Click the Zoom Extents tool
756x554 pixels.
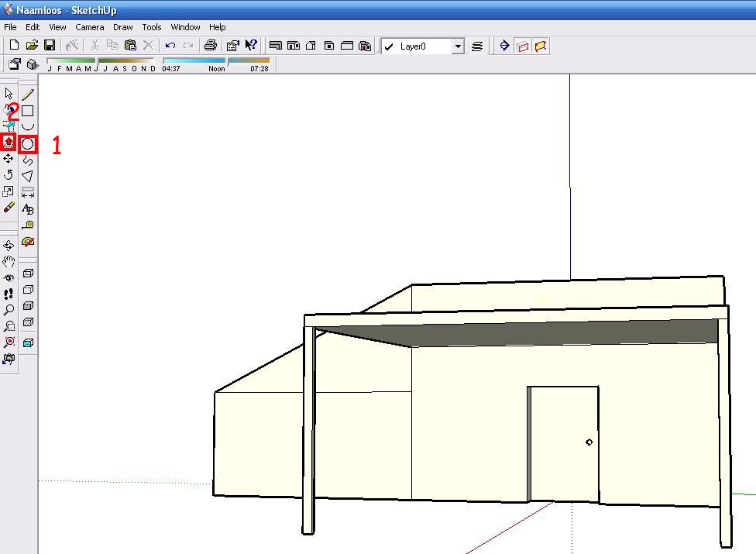click(x=9, y=342)
